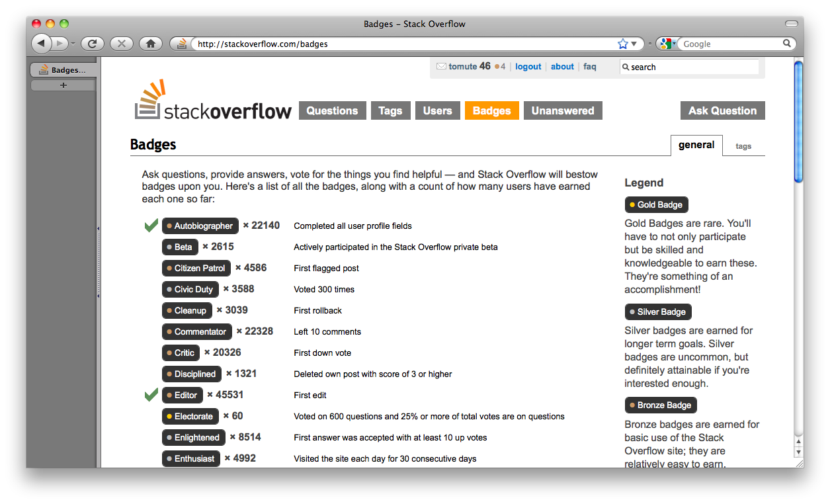The height and width of the screenshot is (504, 830).
Task: Click the '× 22140' count text
Action: tap(261, 226)
